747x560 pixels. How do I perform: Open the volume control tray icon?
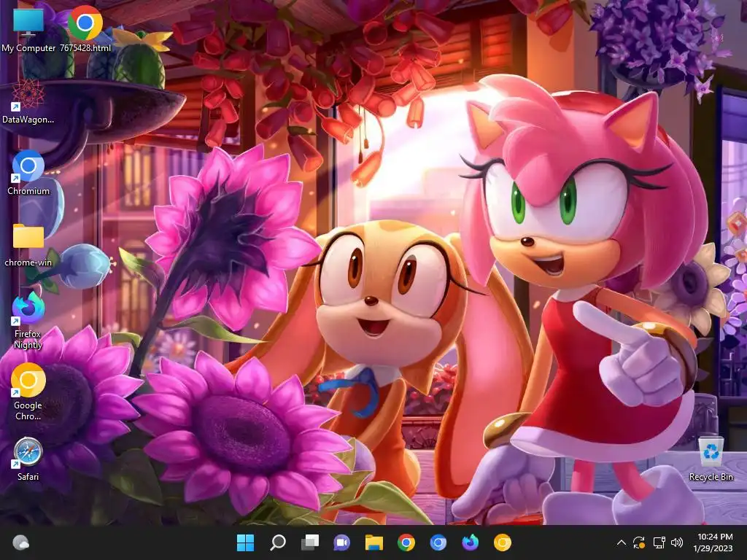(x=676, y=542)
